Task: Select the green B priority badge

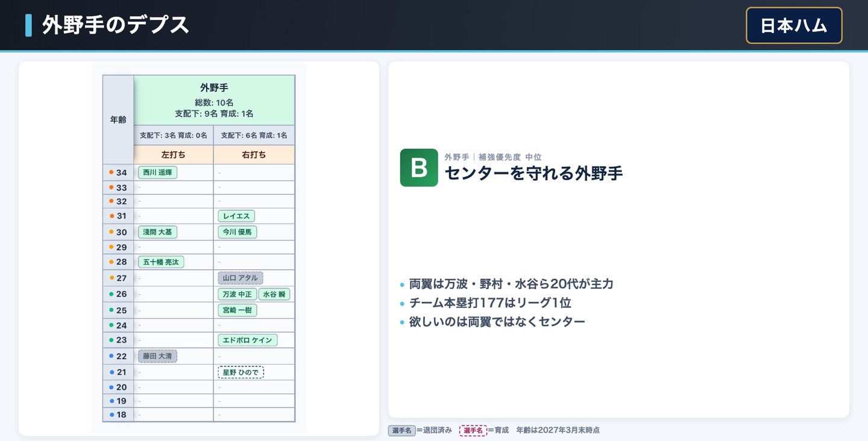Action: (x=419, y=167)
